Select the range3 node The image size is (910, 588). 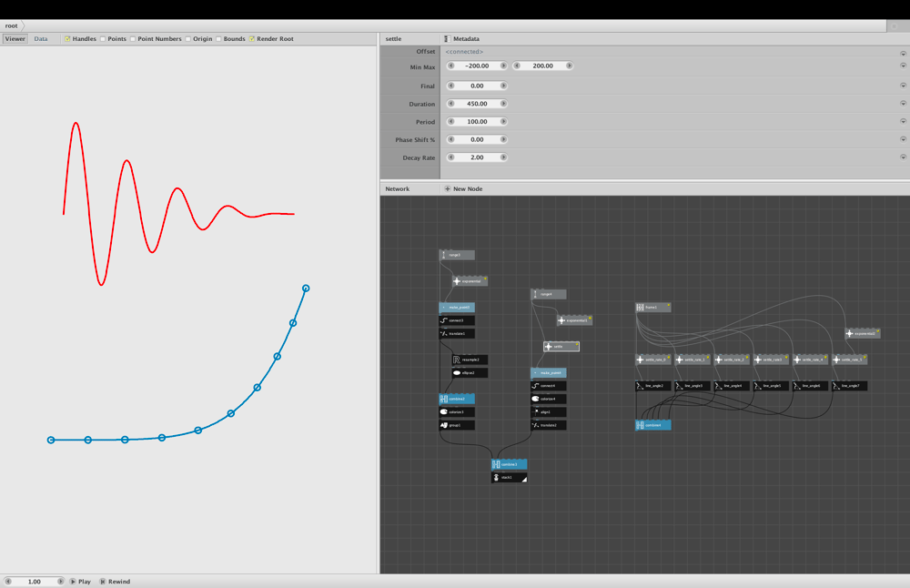click(457, 255)
